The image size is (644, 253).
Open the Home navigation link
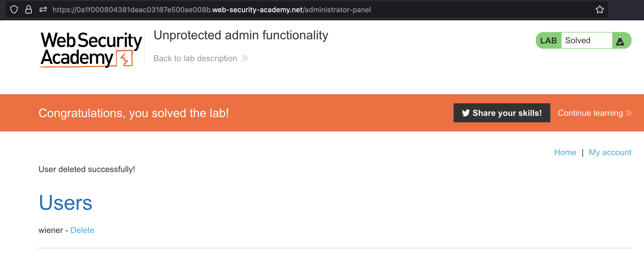(x=565, y=152)
